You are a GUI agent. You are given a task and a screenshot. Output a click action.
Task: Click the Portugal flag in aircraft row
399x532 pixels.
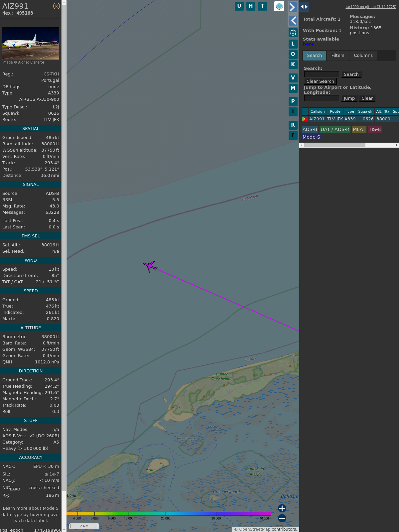click(305, 119)
